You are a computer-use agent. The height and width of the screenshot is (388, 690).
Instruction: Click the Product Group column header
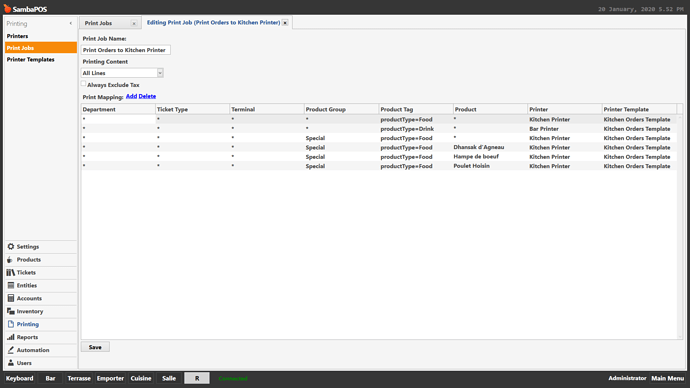click(x=341, y=109)
